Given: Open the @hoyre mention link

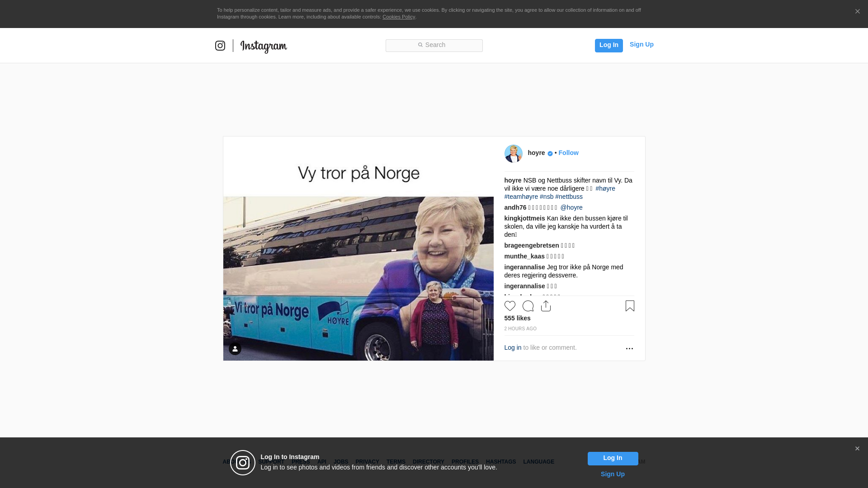Looking at the screenshot, I should click(571, 207).
